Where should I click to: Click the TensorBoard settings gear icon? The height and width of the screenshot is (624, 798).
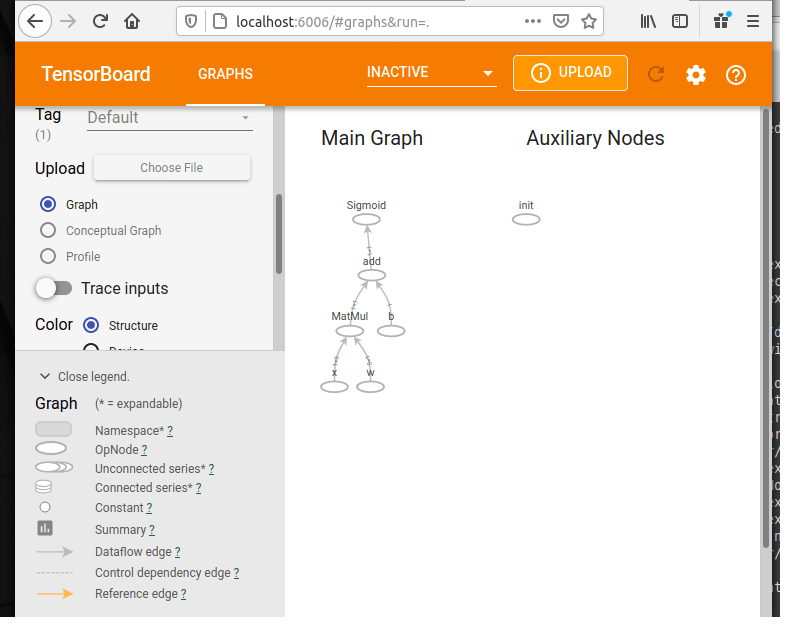696,74
